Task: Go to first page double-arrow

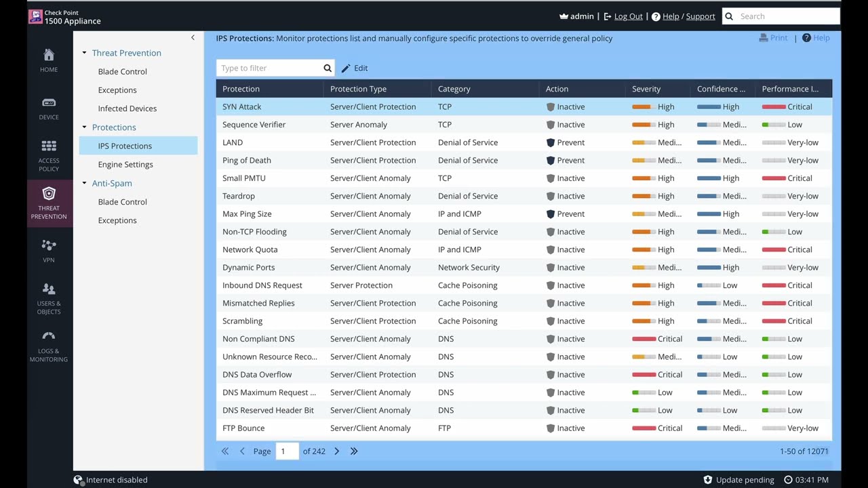Action: pyautogui.click(x=225, y=451)
